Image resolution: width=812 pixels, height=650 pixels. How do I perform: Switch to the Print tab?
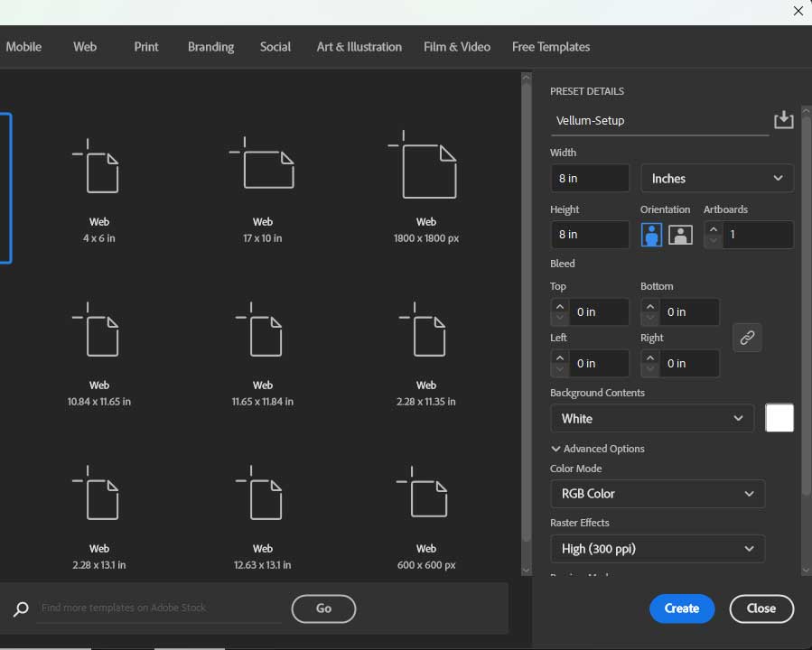click(146, 47)
